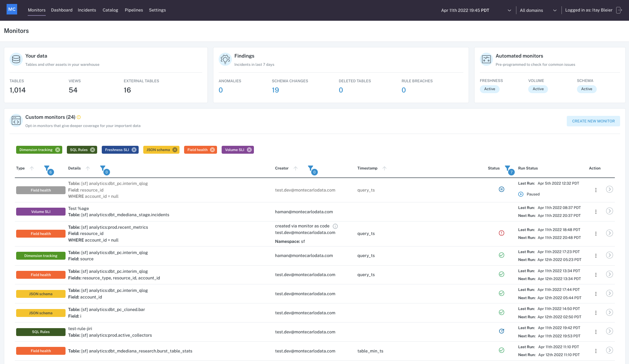Open details arrow for Test %age monitor
The height and width of the screenshot is (364, 629).
(610, 211)
